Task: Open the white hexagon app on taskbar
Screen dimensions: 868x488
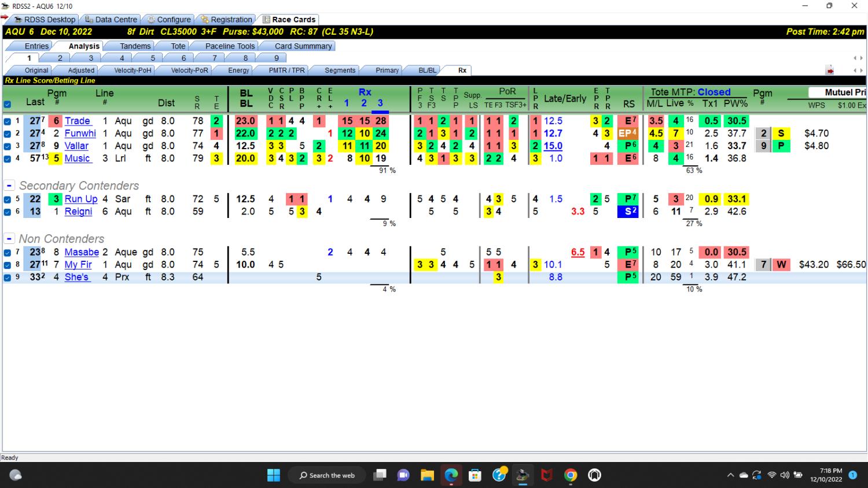Action: point(594,475)
